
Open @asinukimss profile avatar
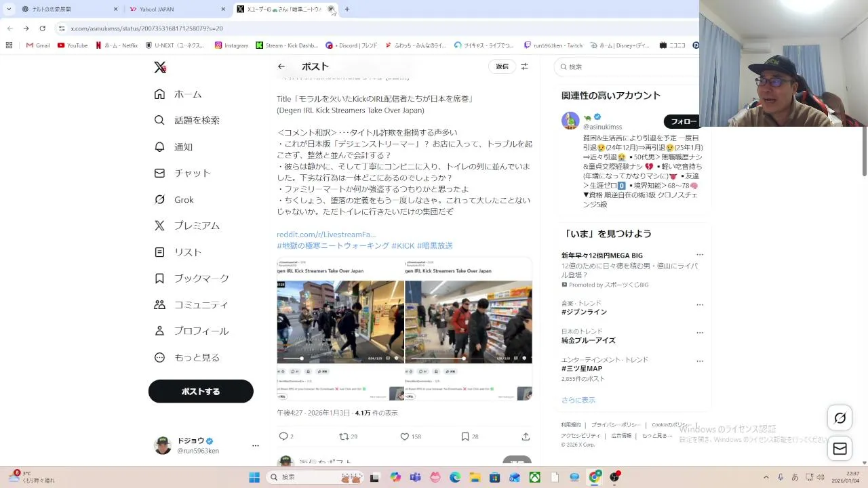[x=570, y=121]
